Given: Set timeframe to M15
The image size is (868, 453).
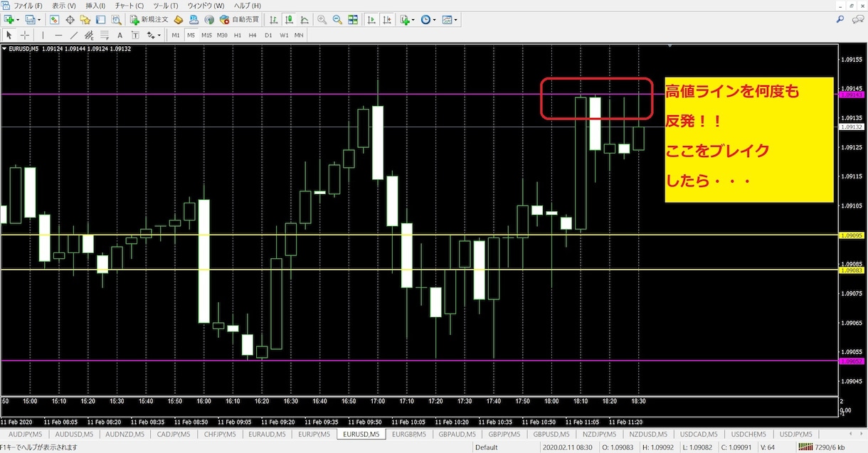Looking at the screenshot, I should pos(206,35).
